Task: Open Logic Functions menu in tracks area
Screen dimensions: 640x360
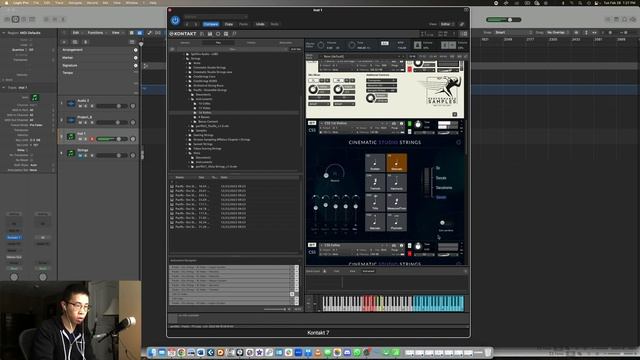Action: tap(97, 33)
